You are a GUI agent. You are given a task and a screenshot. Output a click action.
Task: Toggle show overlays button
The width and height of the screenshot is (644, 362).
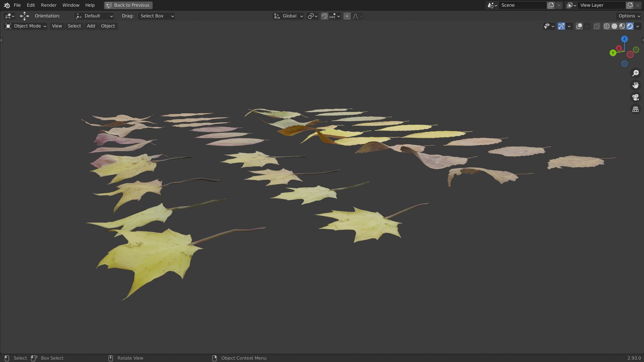tap(579, 26)
